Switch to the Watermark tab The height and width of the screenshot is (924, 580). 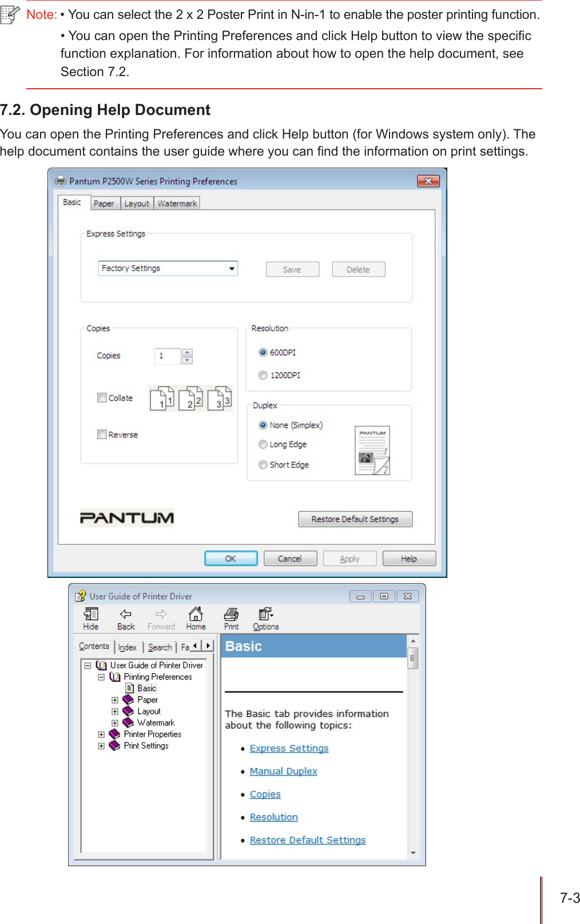pyautogui.click(x=177, y=204)
